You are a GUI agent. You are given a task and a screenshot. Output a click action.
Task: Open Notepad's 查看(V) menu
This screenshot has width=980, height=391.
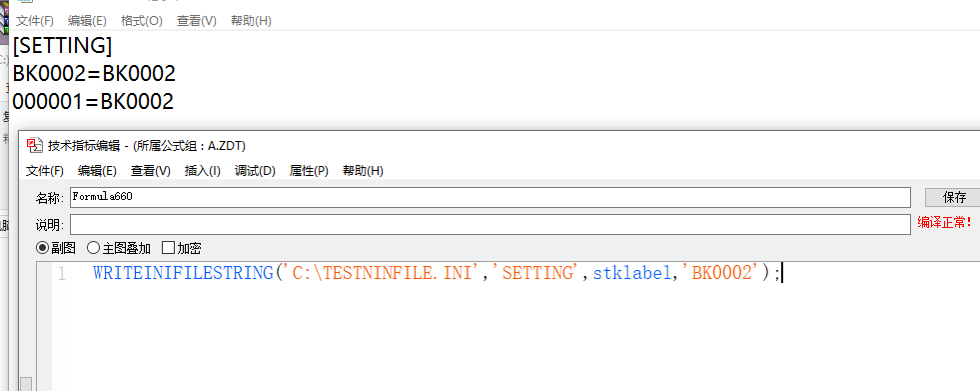pyautogui.click(x=196, y=21)
